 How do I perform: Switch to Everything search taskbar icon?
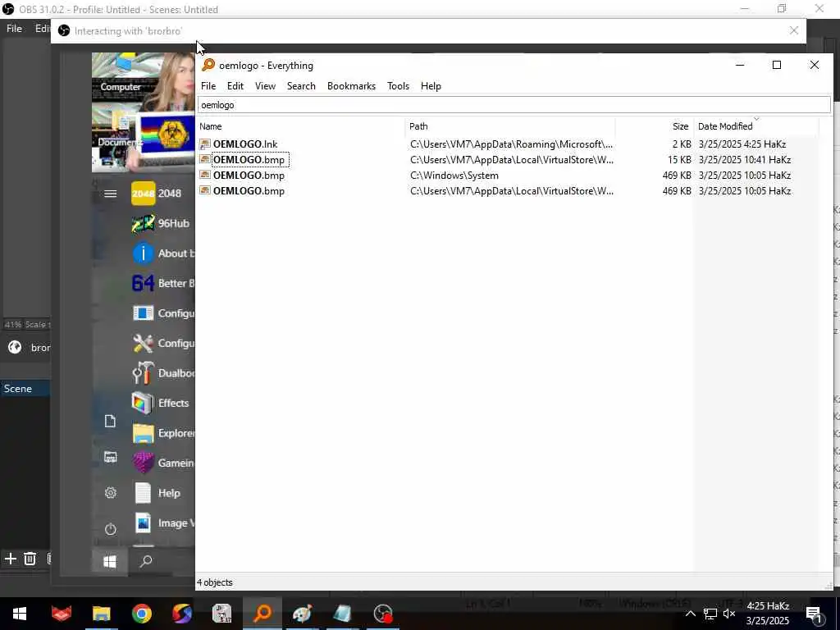click(262, 614)
